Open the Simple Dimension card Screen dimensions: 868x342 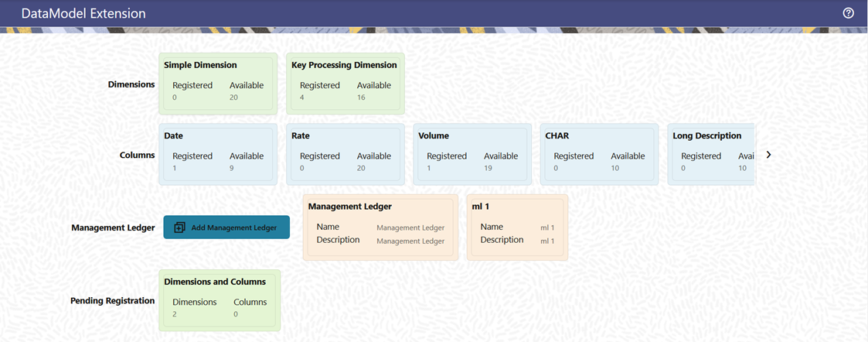click(218, 84)
